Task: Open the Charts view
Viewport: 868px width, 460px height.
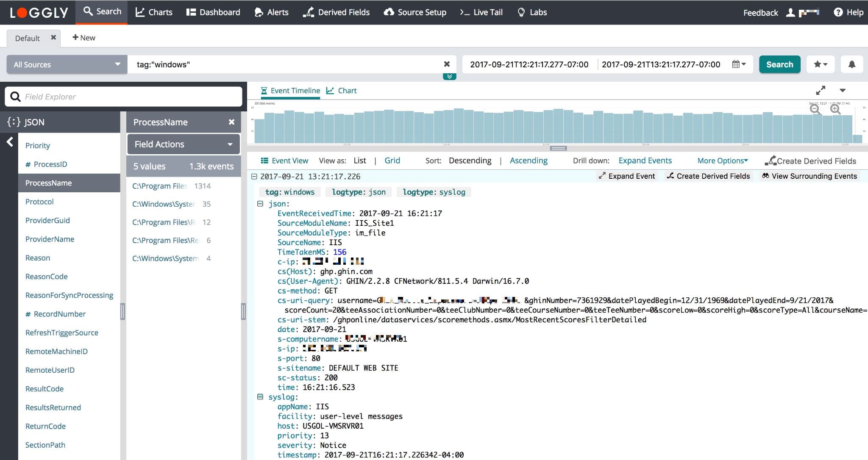Action: point(154,11)
